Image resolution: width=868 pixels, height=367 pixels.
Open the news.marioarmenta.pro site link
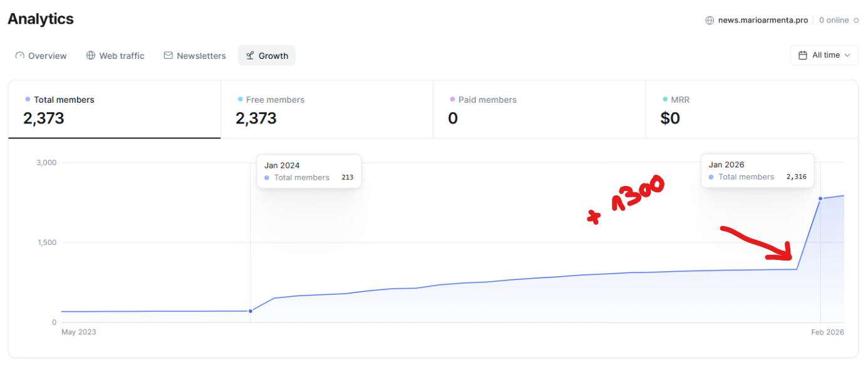(763, 20)
